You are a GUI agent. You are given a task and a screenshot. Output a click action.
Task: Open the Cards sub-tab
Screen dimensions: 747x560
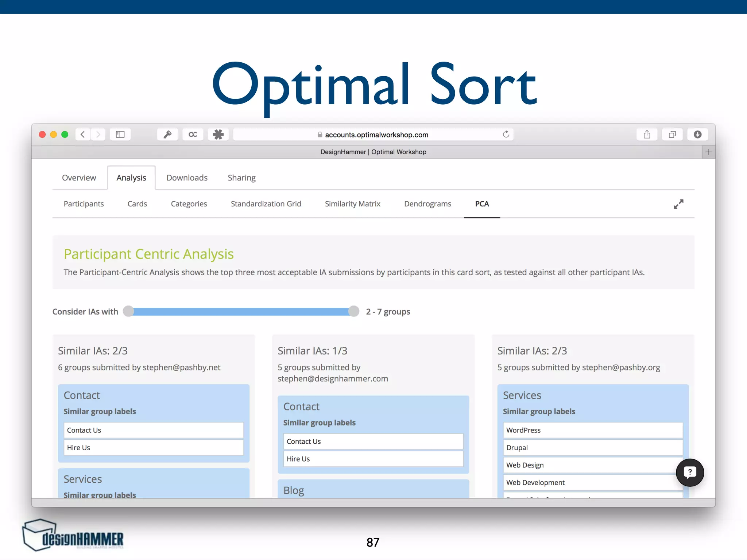click(x=137, y=204)
